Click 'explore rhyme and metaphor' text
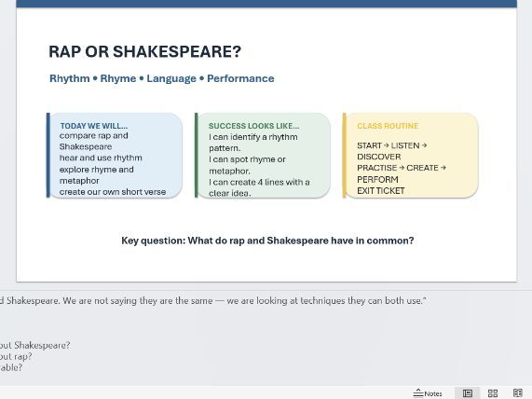The width and height of the screenshot is (532, 399). [x=96, y=175]
